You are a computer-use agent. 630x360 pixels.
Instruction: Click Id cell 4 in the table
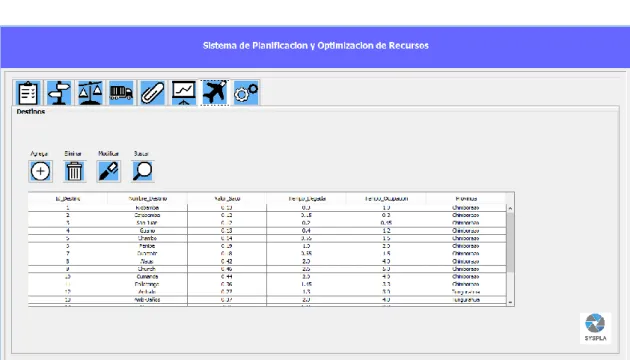click(68, 231)
